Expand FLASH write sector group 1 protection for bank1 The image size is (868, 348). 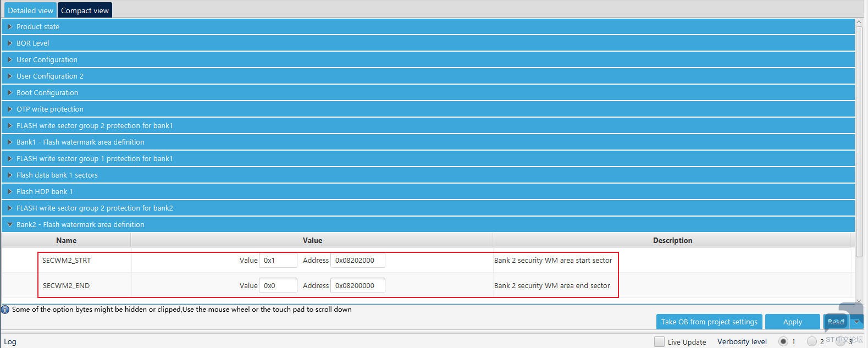coord(428,158)
